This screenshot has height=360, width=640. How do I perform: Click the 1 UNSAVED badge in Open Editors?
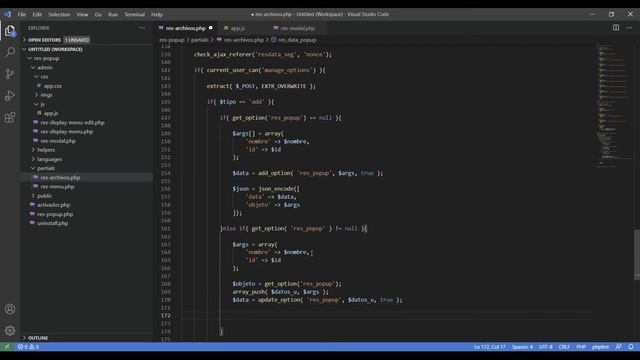[77, 40]
